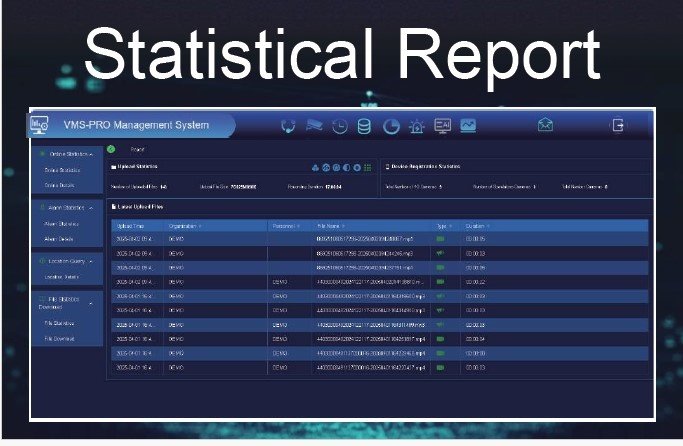Open the pie chart statistics icon
The height and width of the screenshot is (446, 683).
click(391, 126)
